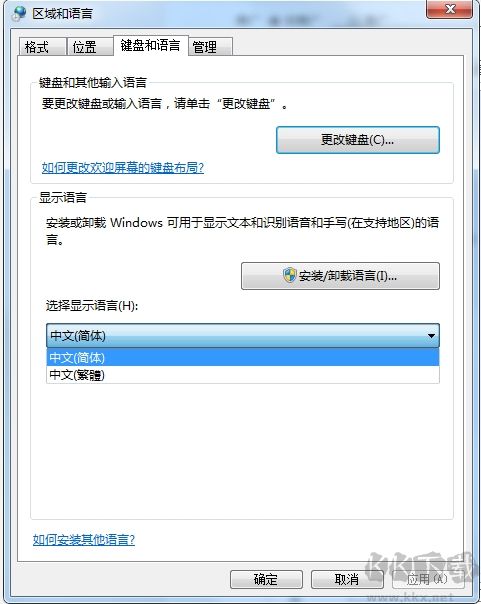481x604 pixels.
Task: Close the 区域和语言 dialog window
Action: tap(449, 9)
